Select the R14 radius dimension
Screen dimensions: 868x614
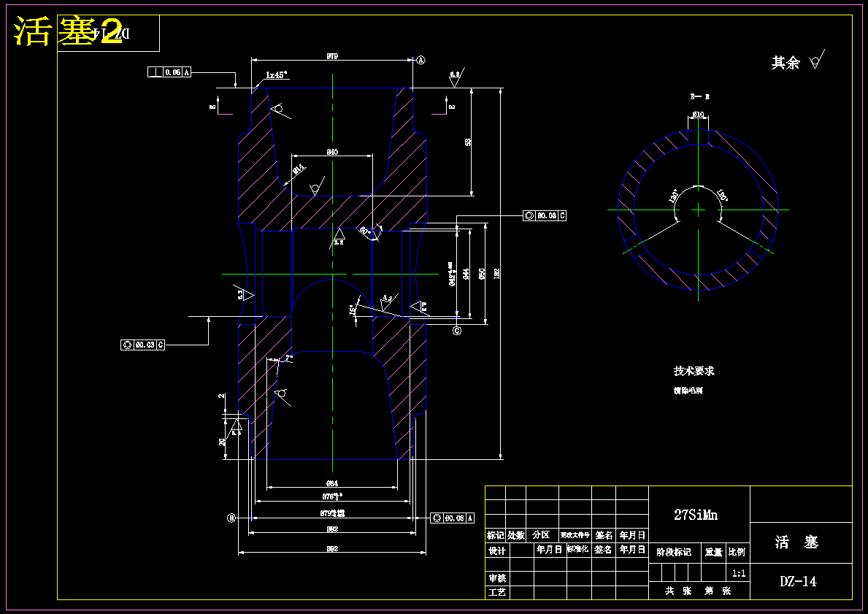(x=299, y=169)
